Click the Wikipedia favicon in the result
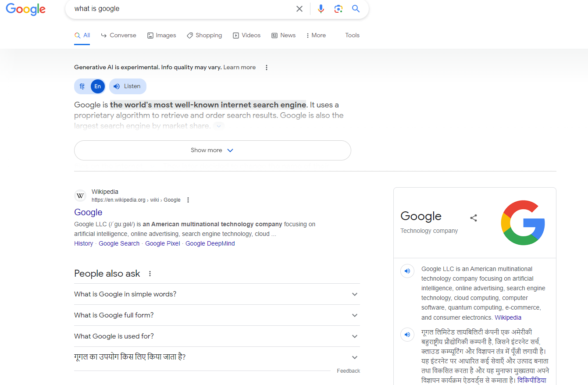This screenshot has width=588, height=385. (x=80, y=196)
